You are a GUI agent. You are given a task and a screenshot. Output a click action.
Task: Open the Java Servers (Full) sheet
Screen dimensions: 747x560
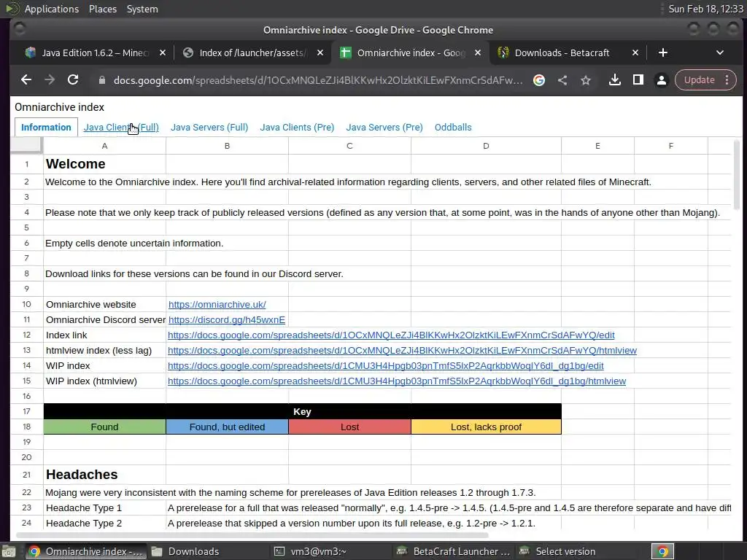(x=209, y=127)
